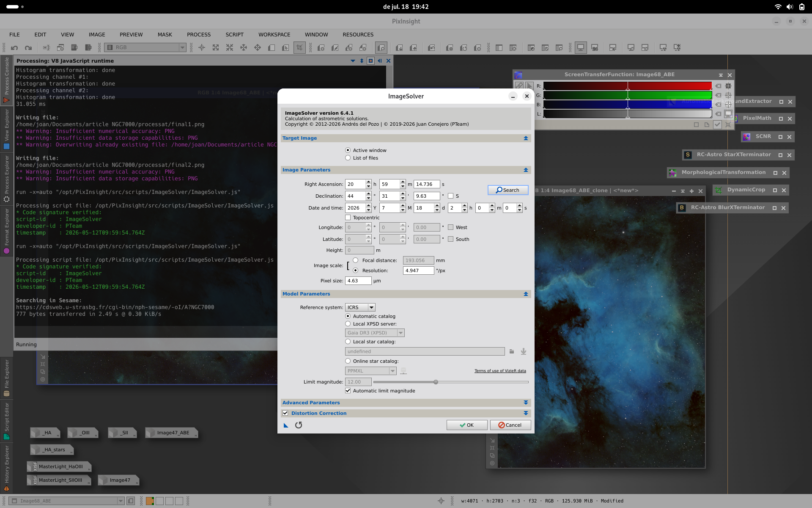Open the Reference system ICRS dropdown
812x508 pixels.
(360, 307)
